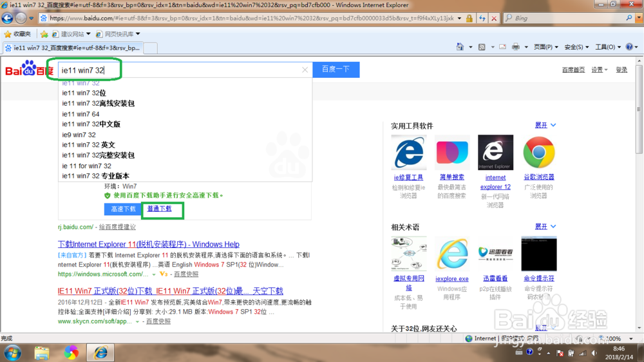Image resolution: width=644 pixels, height=362 pixels.
Task: Click the Baidu logo
Action: [x=29, y=69]
